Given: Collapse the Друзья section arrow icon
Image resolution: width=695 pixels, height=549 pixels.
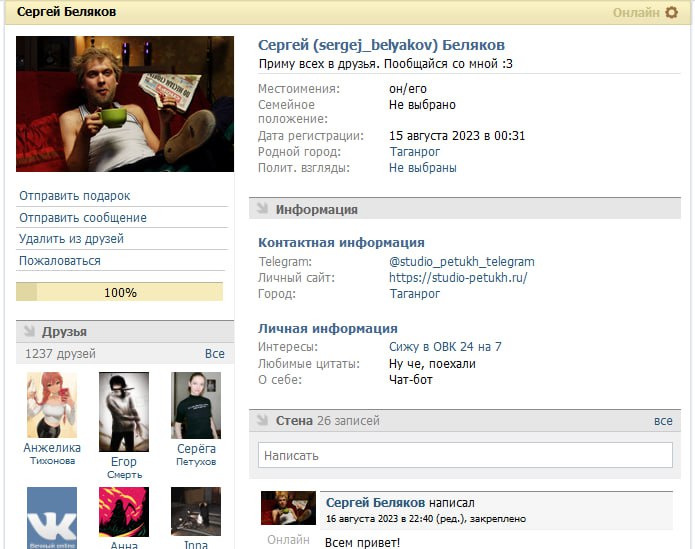Looking at the screenshot, I should pos(29,331).
